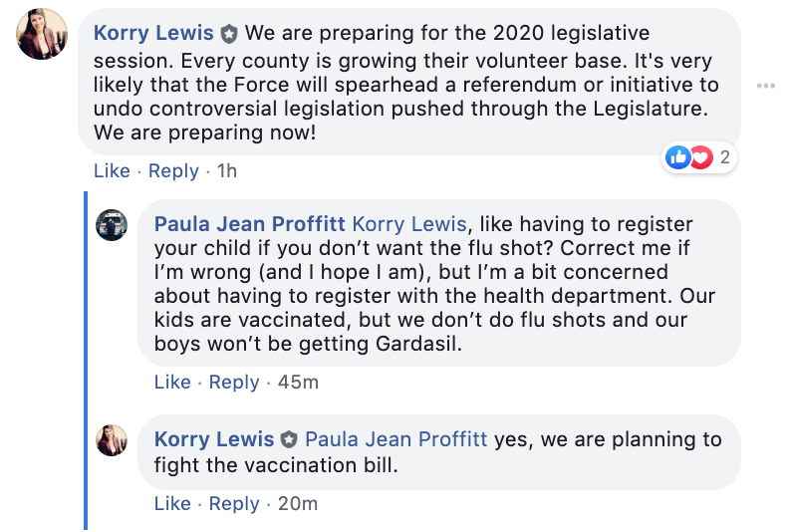Image resolution: width=789 pixels, height=532 pixels.
Task: Click Korry Lewis name in top comment
Action: [x=153, y=33]
